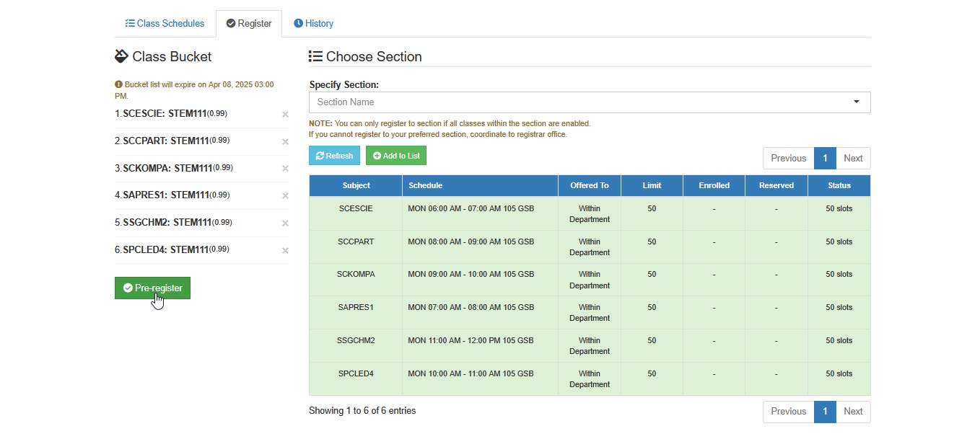Click Previous in the bottom pagination
980x434 pixels.
pos(788,412)
